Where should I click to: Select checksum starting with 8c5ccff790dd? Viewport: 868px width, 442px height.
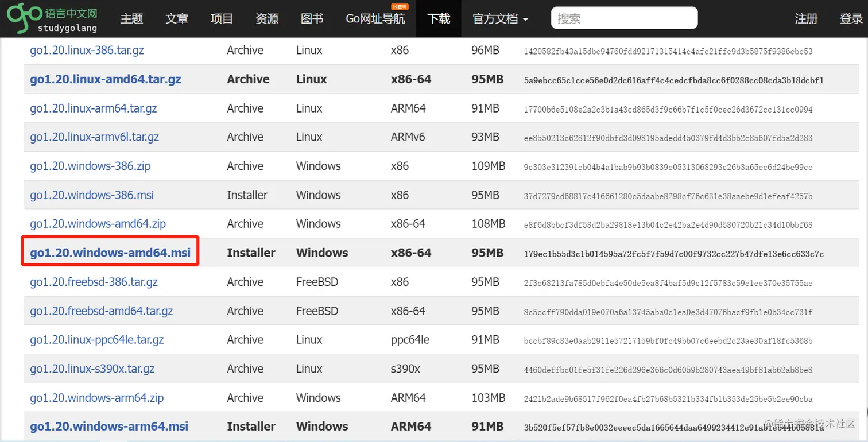coord(668,312)
